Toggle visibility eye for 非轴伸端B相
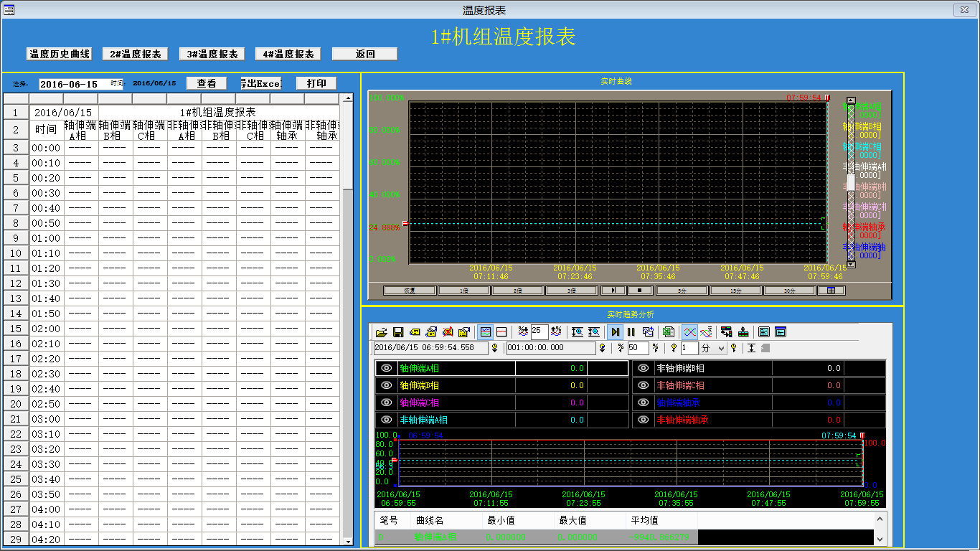 click(x=644, y=368)
